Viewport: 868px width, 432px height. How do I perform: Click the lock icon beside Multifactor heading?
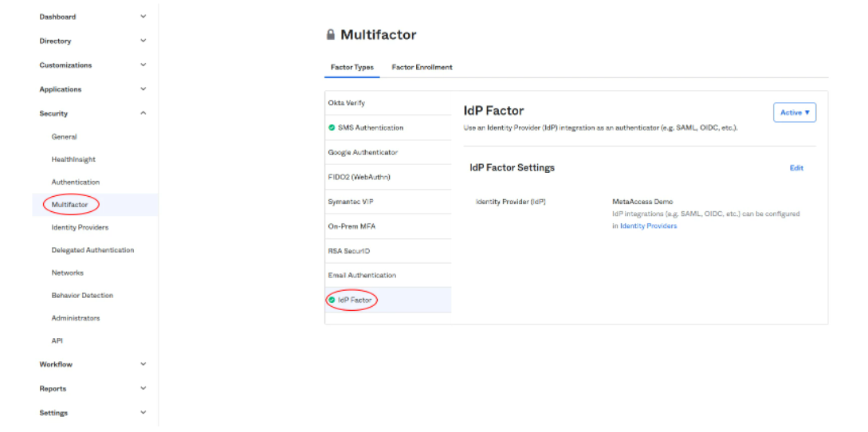point(331,35)
